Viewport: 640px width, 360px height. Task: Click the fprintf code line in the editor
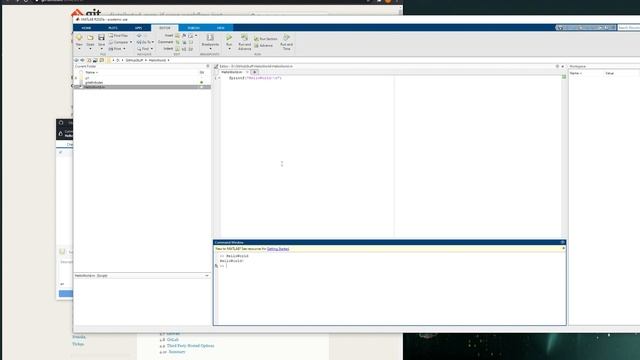255,78
